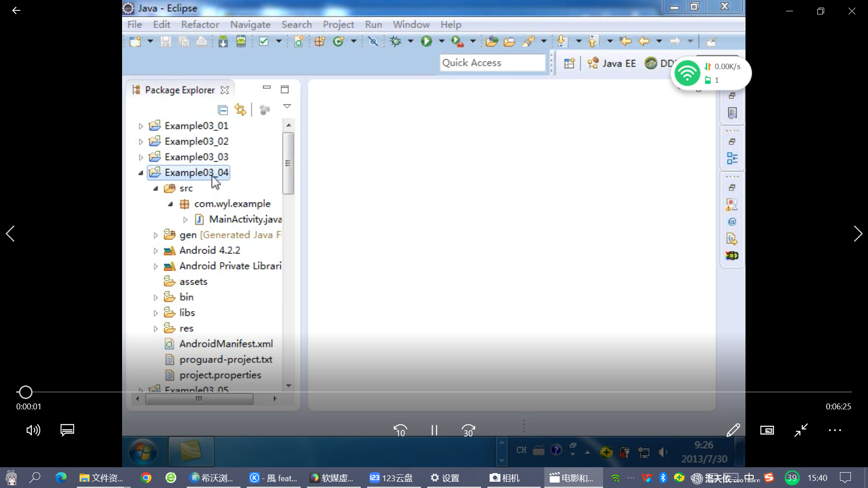Open the Package Explorer view menu triangle

(x=287, y=106)
